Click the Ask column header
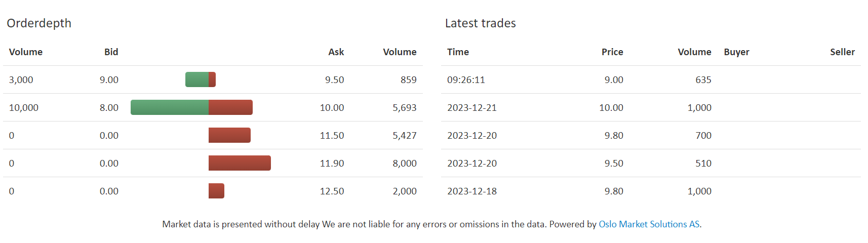868x243 pixels. click(x=336, y=52)
